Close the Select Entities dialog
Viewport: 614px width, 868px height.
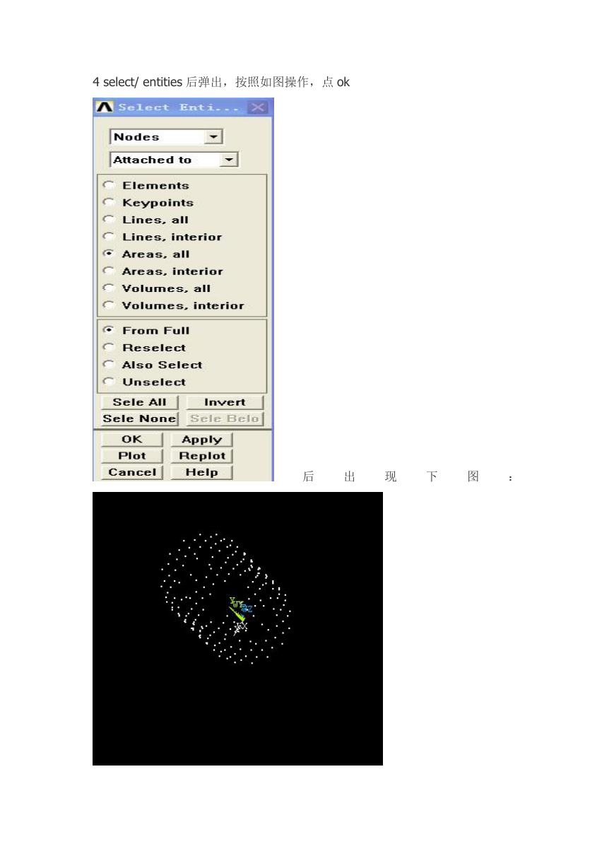259,107
